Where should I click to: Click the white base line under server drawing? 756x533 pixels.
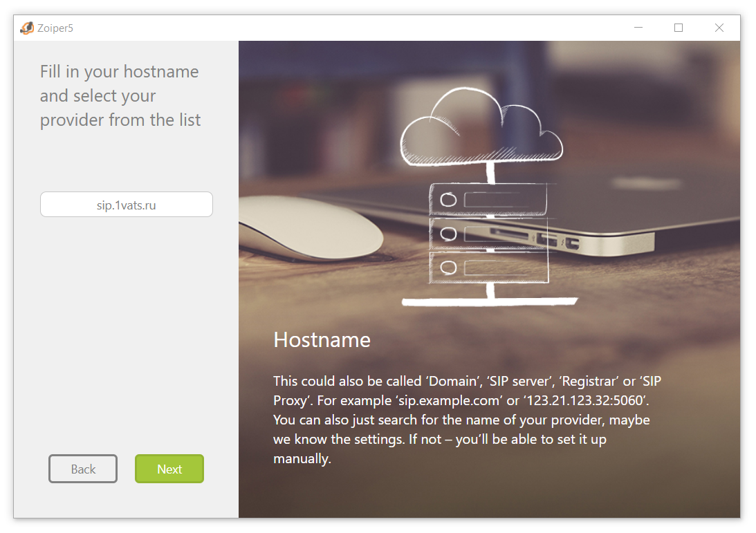pos(489,301)
